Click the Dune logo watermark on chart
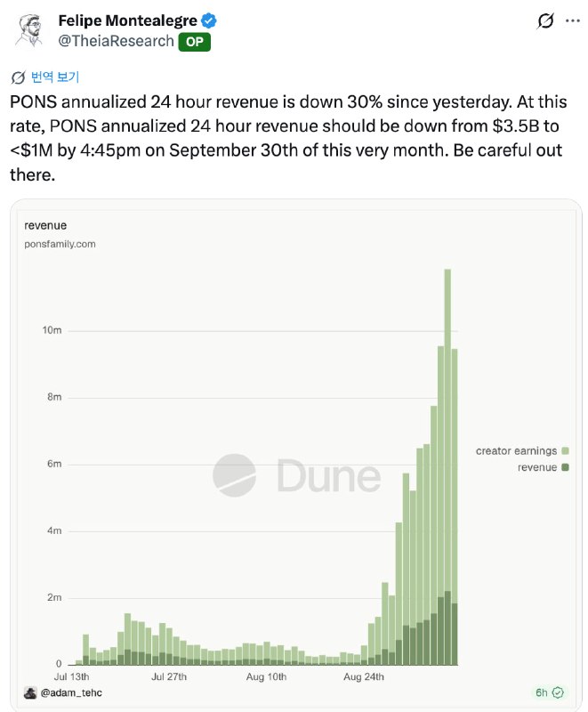 (x=297, y=475)
